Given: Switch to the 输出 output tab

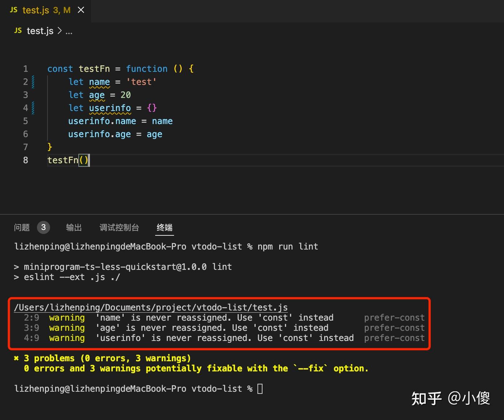Looking at the screenshot, I should (74, 227).
